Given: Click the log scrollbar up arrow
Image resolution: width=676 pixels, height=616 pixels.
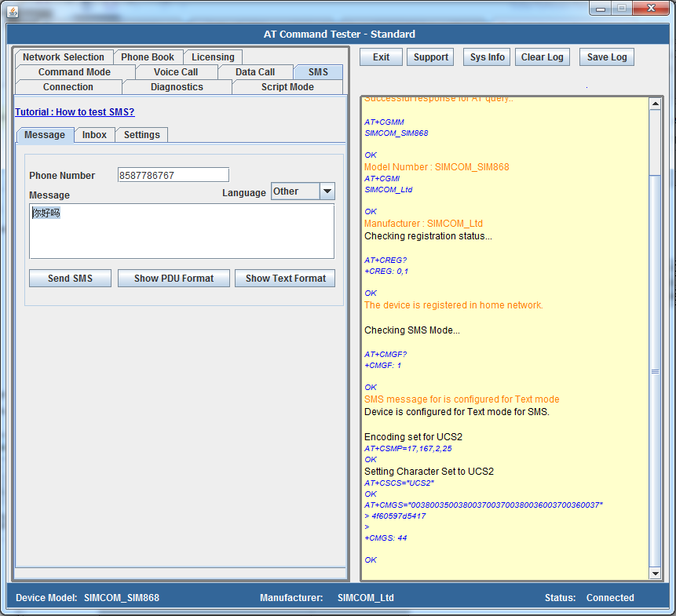Looking at the screenshot, I should (656, 104).
